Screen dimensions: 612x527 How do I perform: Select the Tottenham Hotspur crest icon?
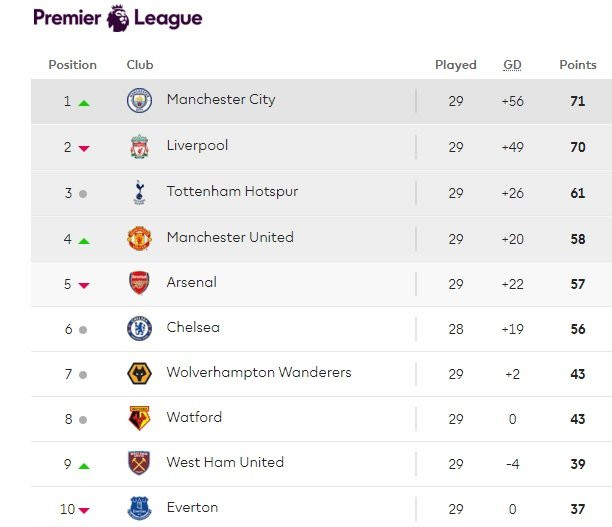coord(139,192)
